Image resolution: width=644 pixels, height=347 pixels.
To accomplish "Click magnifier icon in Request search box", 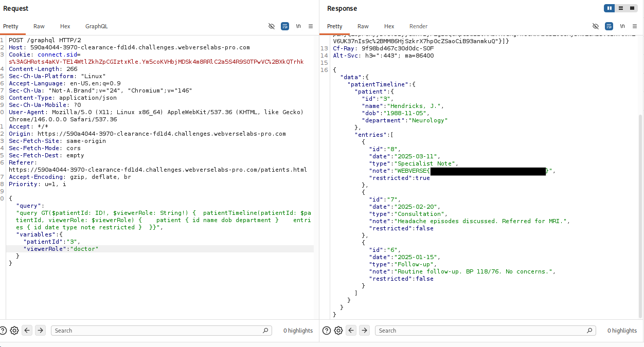I will [265, 331].
